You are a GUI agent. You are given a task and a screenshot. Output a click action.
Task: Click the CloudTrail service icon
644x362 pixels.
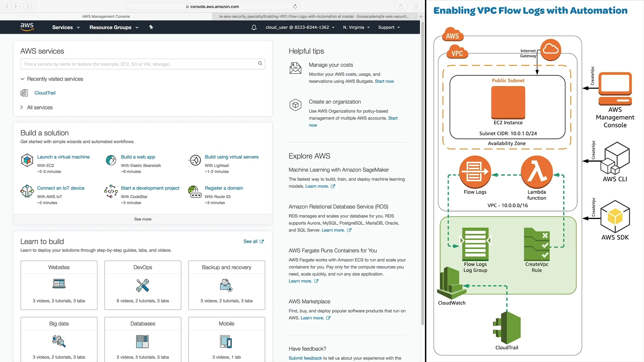[24, 93]
